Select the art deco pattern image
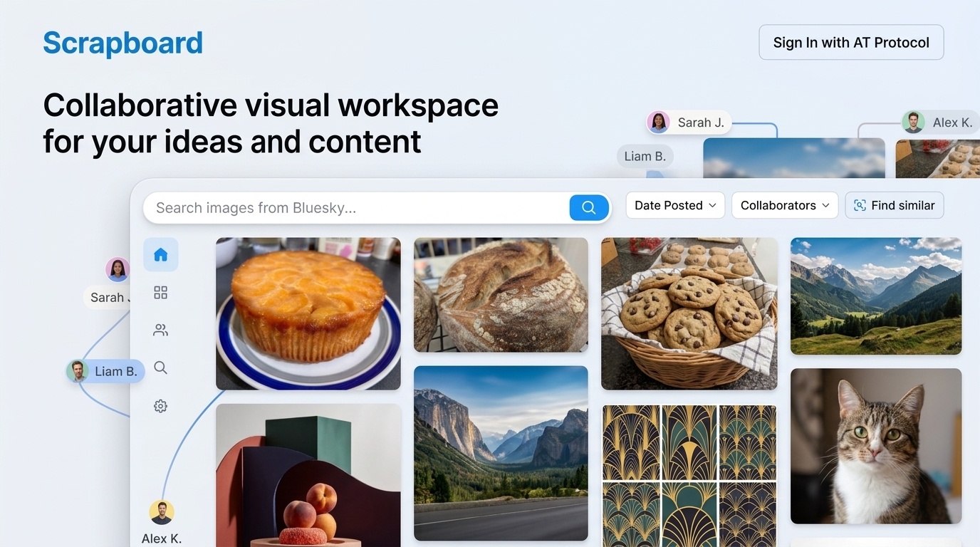The height and width of the screenshot is (547, 980). [689, 476]
